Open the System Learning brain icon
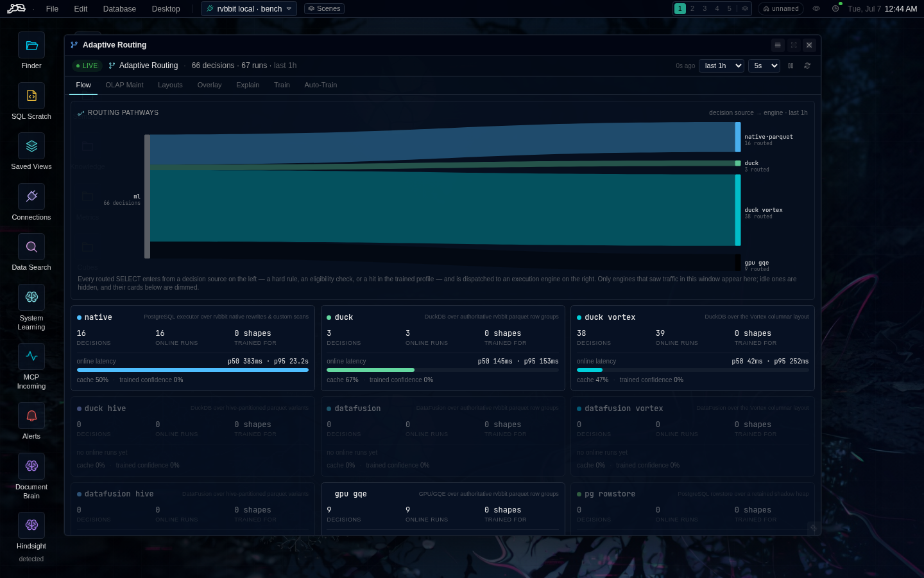This screenshot has height=578, width=924. coord(31,297)
